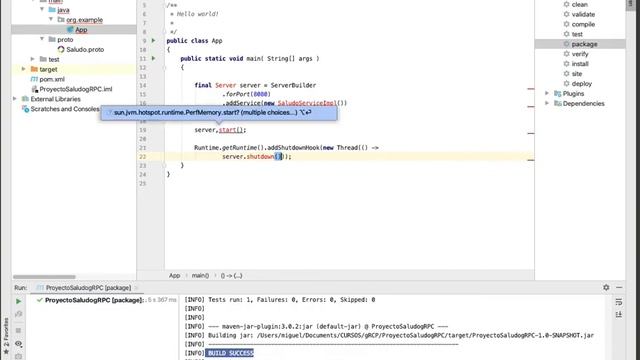
Task: Expand the target folder
Action: click(x=24, y=69)
